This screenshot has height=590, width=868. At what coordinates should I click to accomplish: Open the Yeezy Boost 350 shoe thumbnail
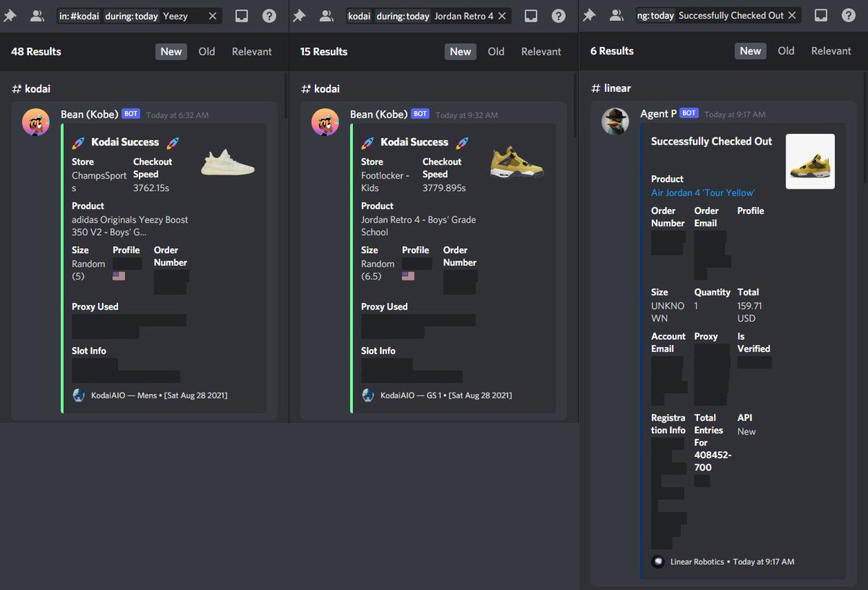point(228,163)
